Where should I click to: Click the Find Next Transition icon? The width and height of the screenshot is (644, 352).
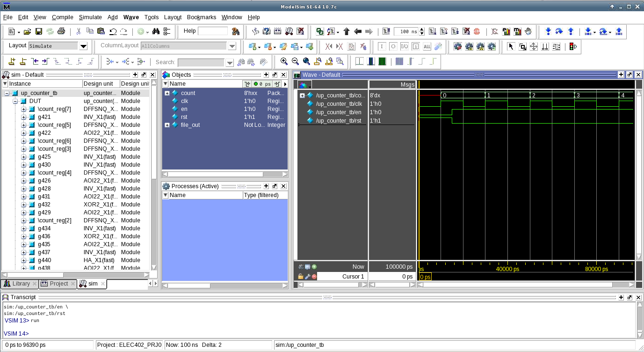pyautogui.click(x=45, y=61)
